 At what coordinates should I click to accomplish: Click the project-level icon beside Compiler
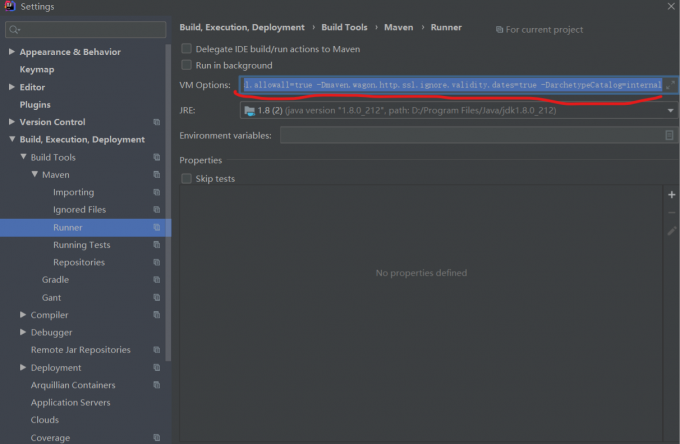(x=157, y=315)
